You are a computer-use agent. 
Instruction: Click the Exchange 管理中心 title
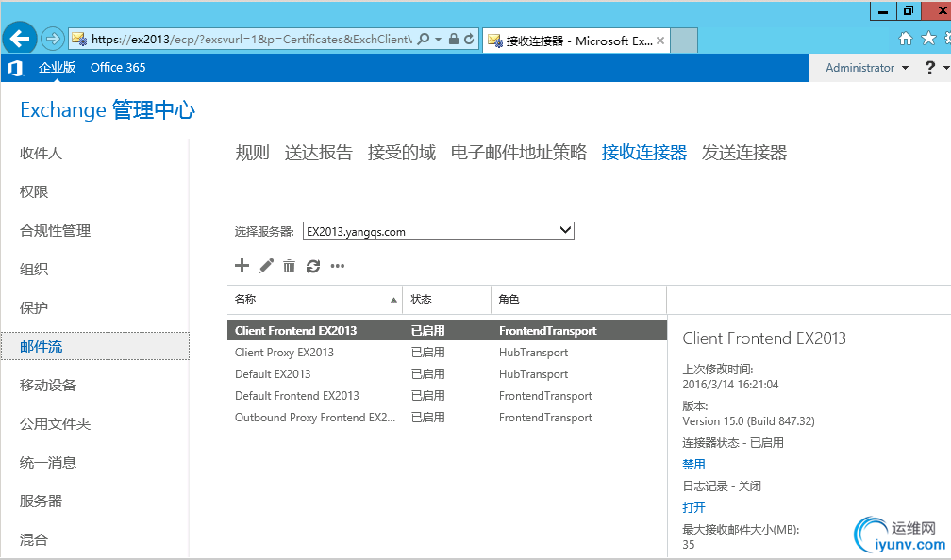[108, 110]
